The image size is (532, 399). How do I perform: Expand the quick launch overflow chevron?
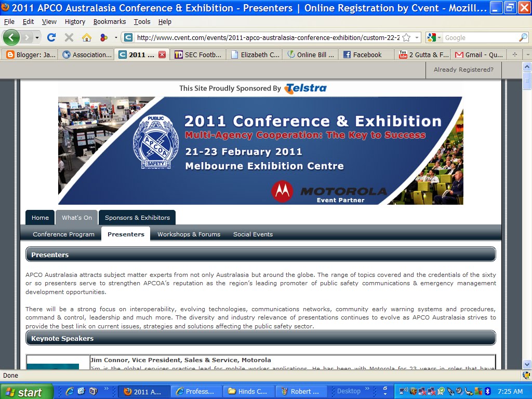pos(106,389)
